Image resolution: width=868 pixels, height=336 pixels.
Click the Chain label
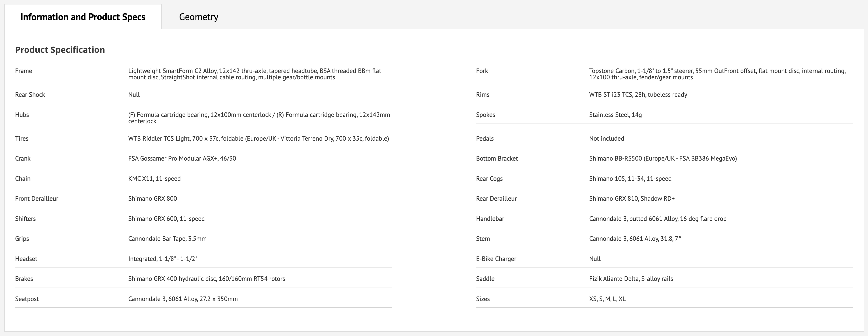[23, 179]
